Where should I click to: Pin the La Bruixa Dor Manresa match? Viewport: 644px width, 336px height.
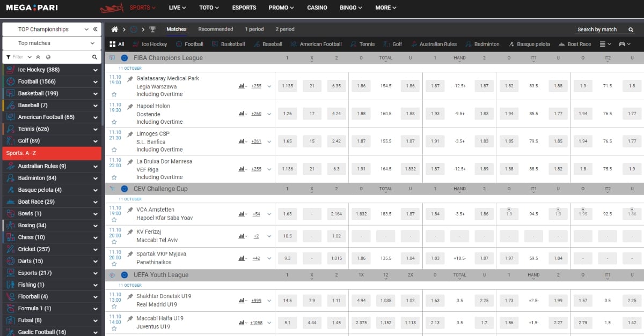[130, 161]
